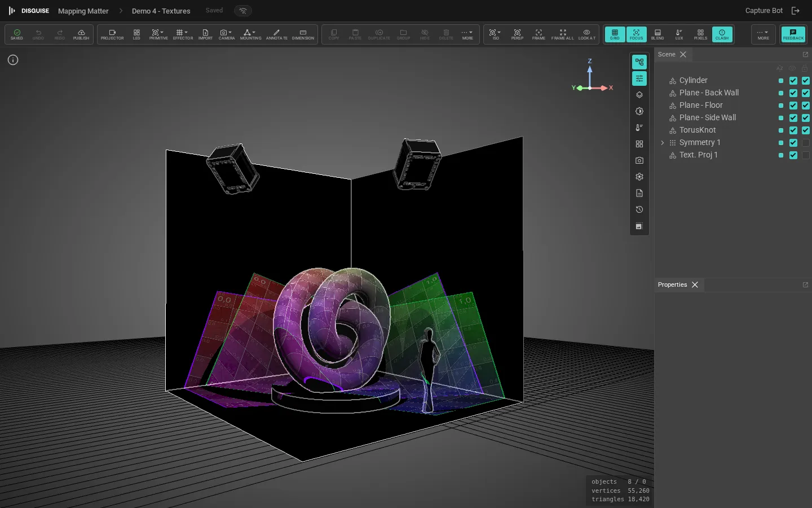Uncheck visibility checkbox for Cylinder

793,81
